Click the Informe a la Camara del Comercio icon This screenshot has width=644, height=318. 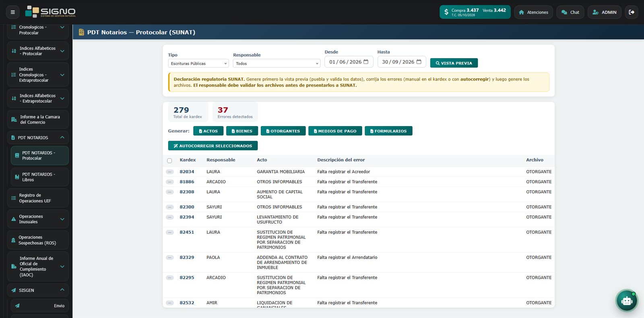(14, 120)
